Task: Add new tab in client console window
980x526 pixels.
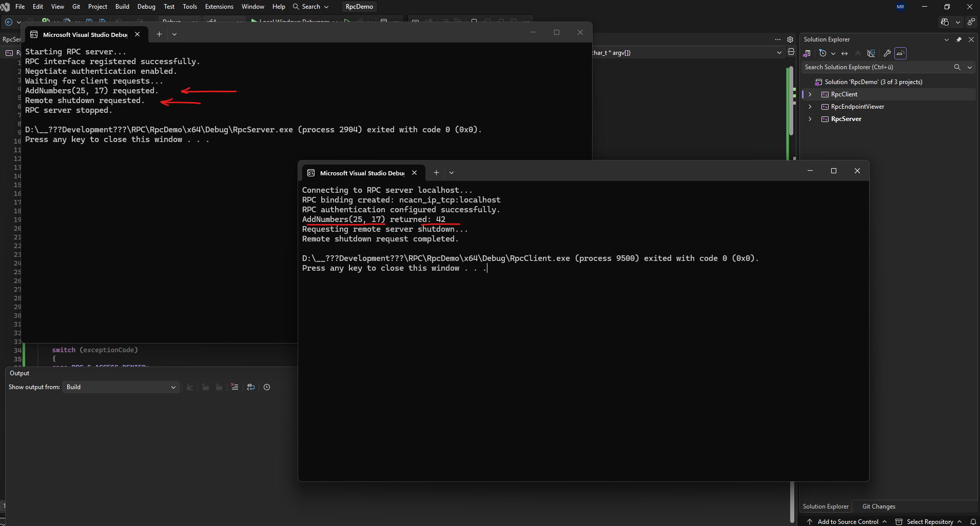Action: coord(436,173)
